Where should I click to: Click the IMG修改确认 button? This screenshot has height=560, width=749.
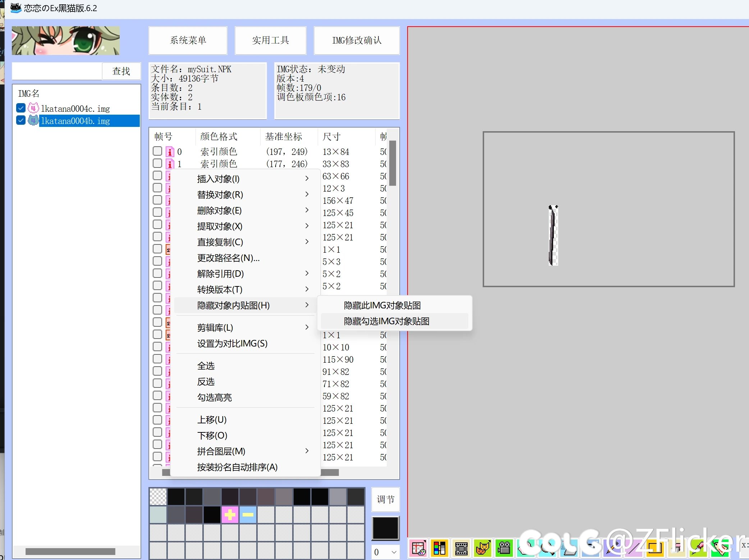click(x=357, y=40)
